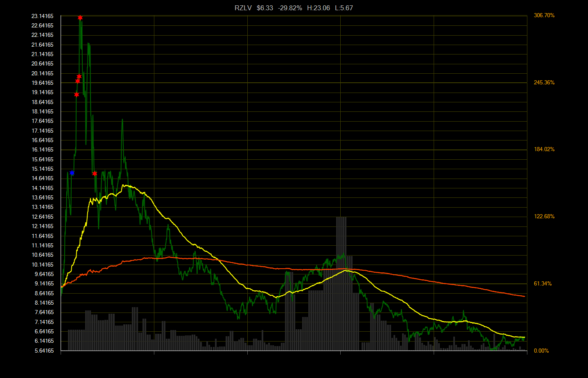Click the 8.14165 price axis label
Image resolution: width=588 pixels, height=378 pixels.
pos(44,303)
